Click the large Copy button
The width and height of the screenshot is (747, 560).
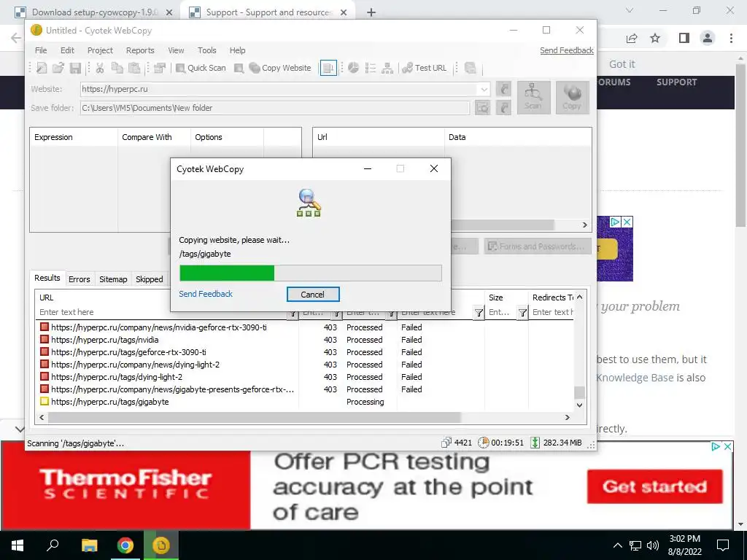pyautogui.click(x=572, y=98)
